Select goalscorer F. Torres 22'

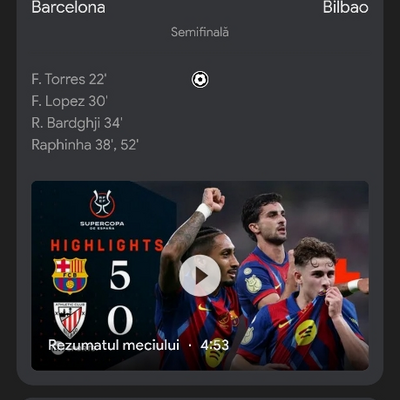69,79
